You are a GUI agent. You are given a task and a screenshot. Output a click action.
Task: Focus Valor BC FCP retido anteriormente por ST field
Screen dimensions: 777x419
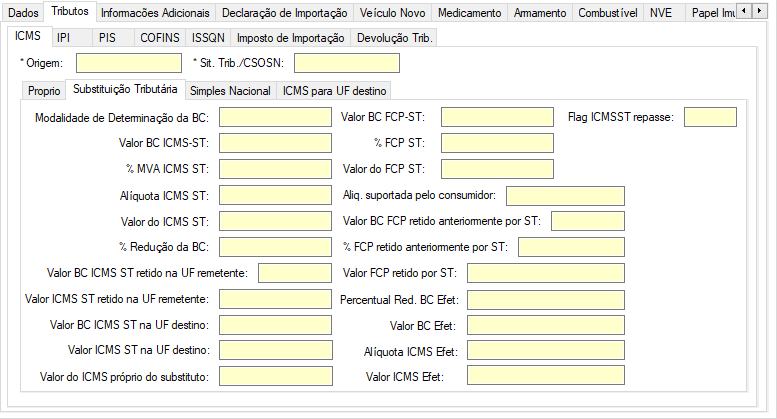(x=588, y=221)
